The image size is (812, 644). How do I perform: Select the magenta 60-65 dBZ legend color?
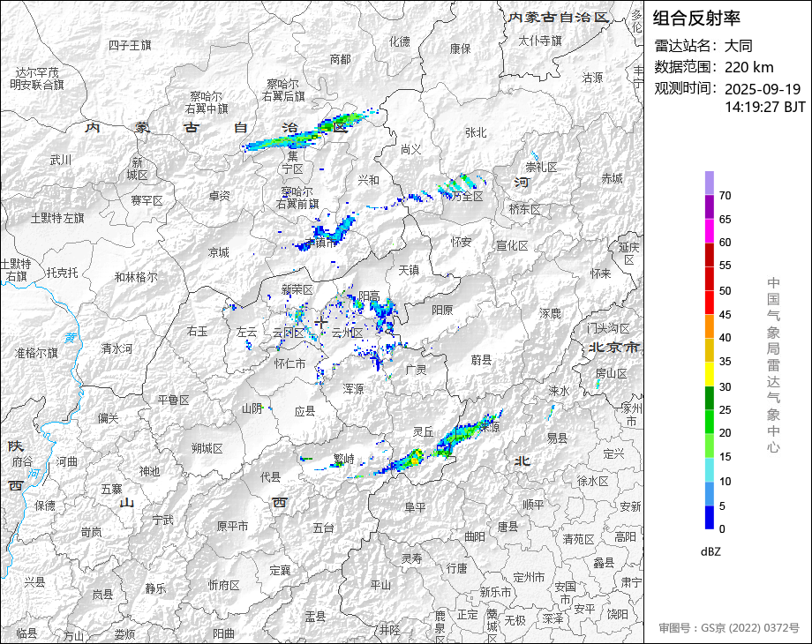point(710,230)
